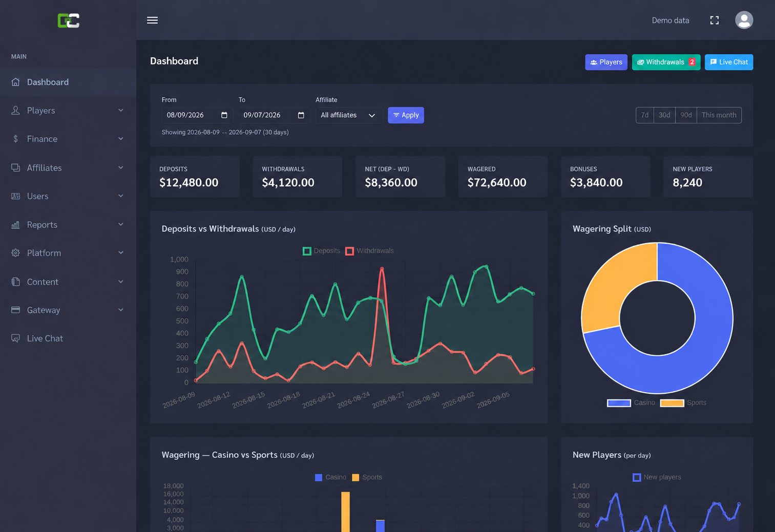Open calendar picker for To date
Image resolution: width=775 pixels, height=532 pixels.
pyautogui.click(x=301, y=115)
